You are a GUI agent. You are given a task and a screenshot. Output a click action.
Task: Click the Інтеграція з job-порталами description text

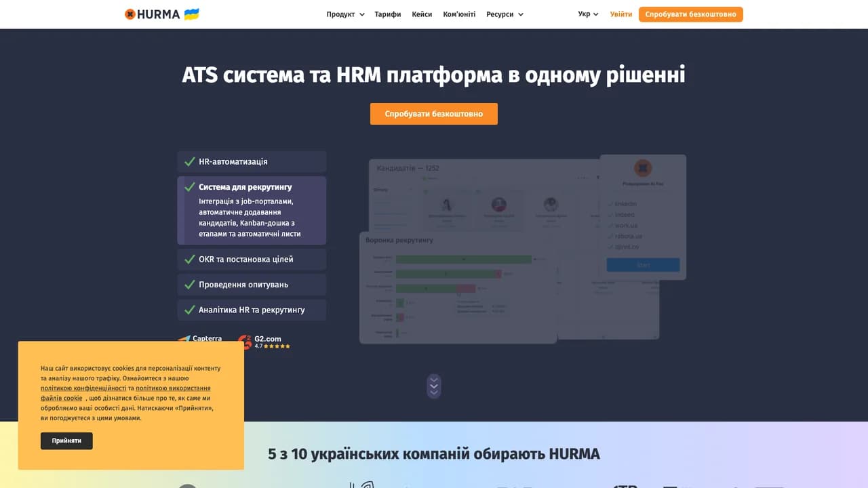250,218
